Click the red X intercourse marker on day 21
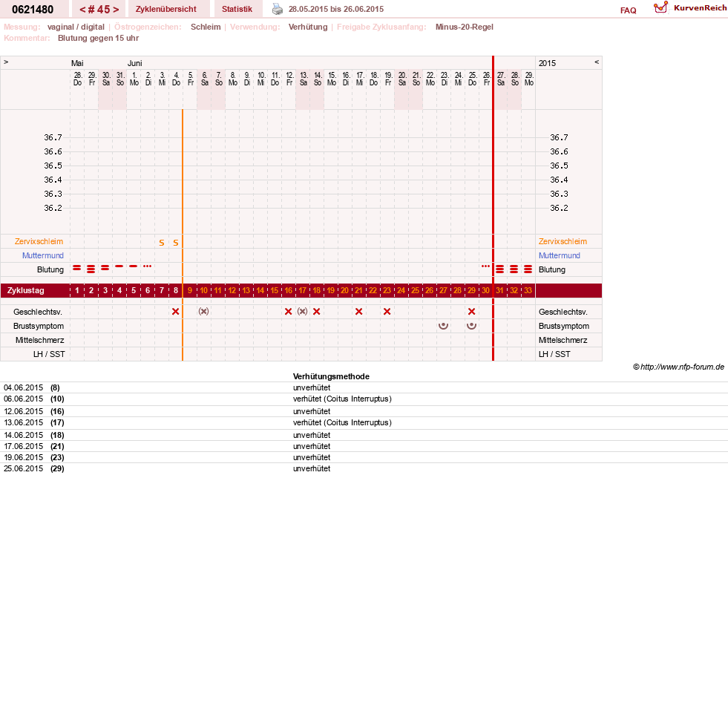 (x=359, y=312)
